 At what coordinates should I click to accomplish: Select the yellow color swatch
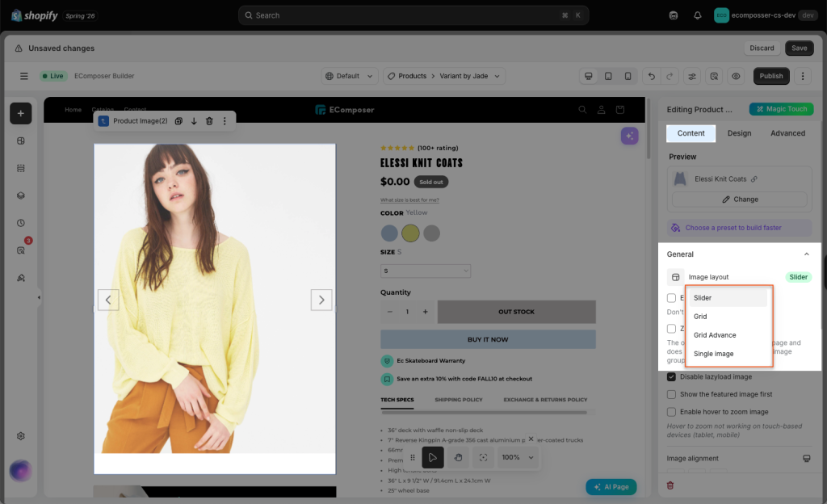click(x=410, y=233)
